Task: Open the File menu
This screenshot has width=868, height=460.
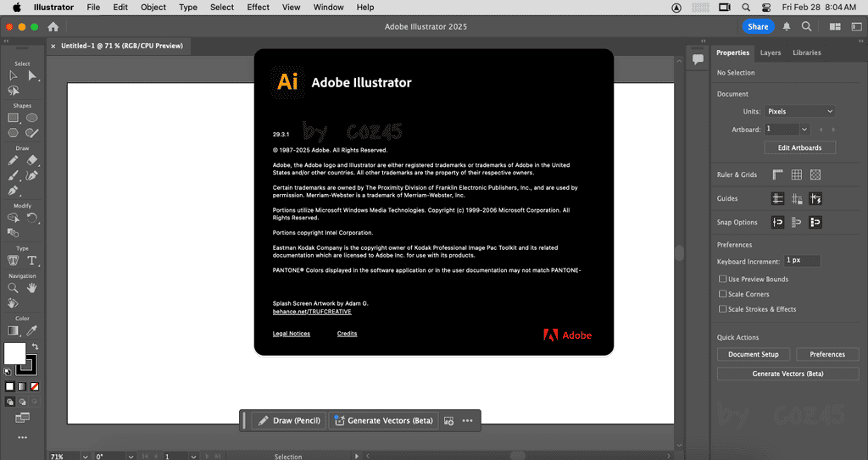Action: pyautogui.click(x=93, y=7)
